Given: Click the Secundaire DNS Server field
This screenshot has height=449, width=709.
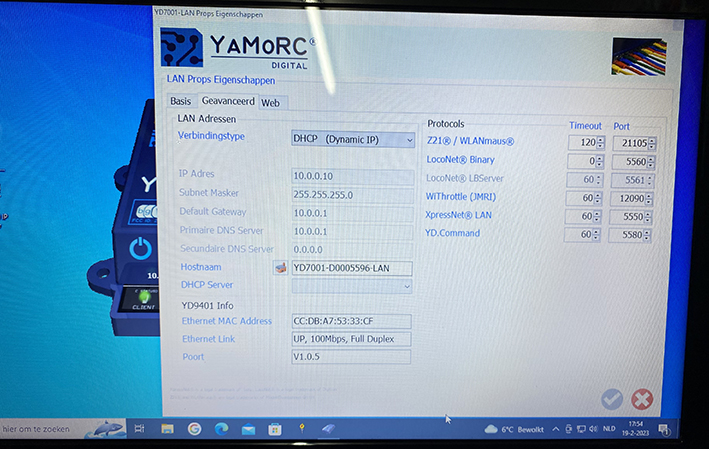Looking at the screenshot, I should [352, 250].
